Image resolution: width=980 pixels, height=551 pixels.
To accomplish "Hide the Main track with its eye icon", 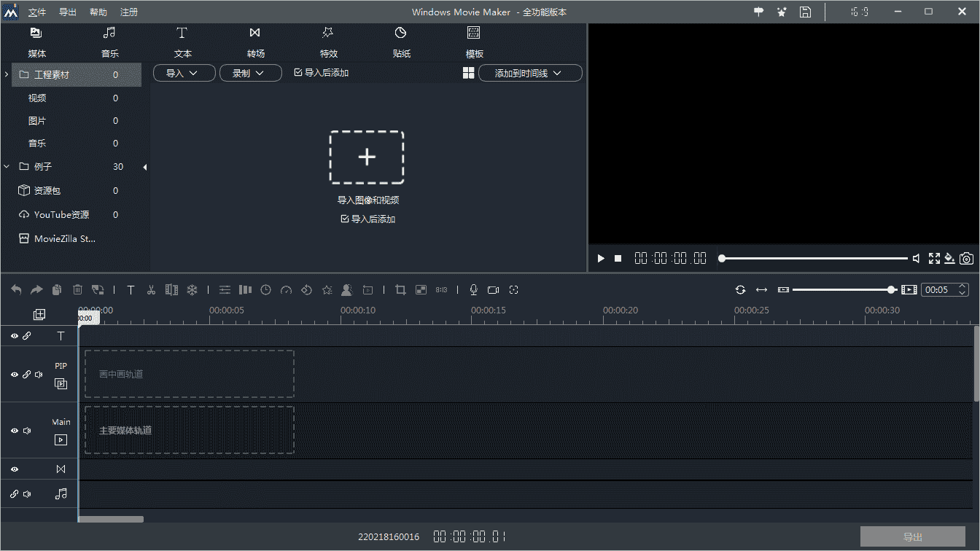I will tap(15, 431).
